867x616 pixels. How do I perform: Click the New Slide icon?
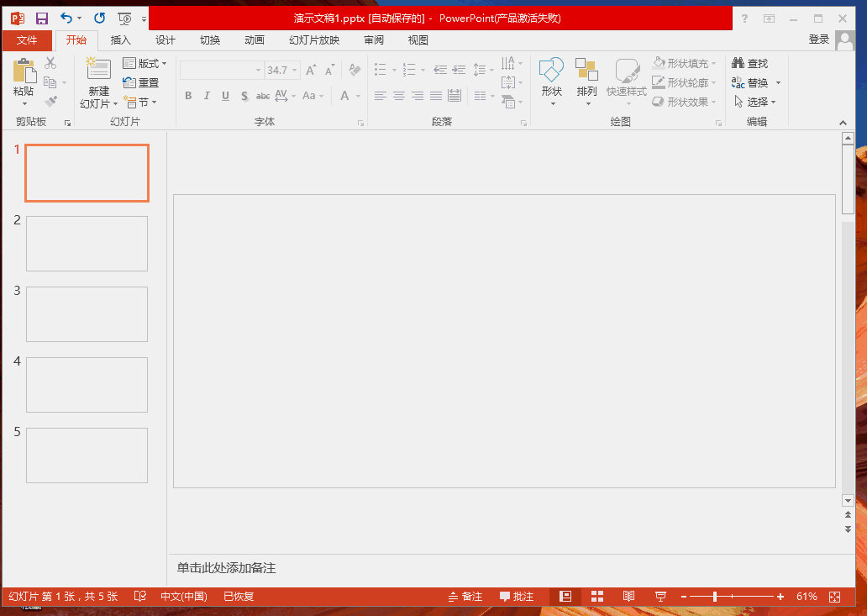tap(98, 71)
